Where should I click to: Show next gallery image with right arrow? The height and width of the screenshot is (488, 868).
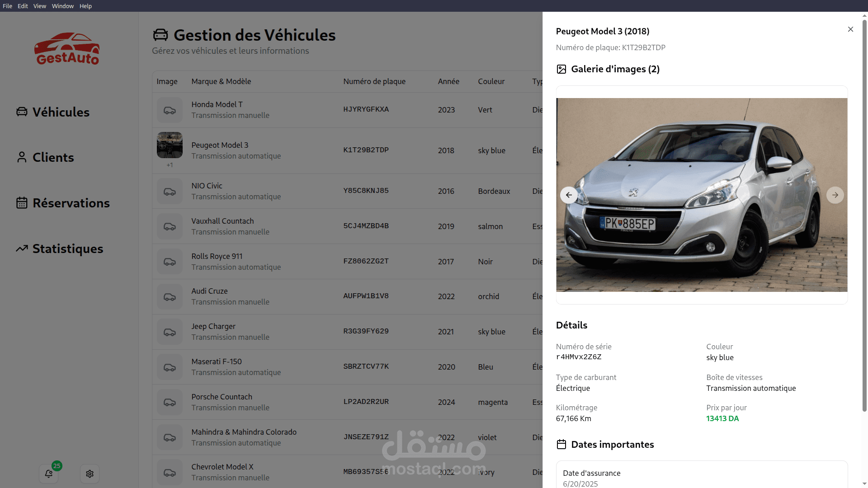835,195
